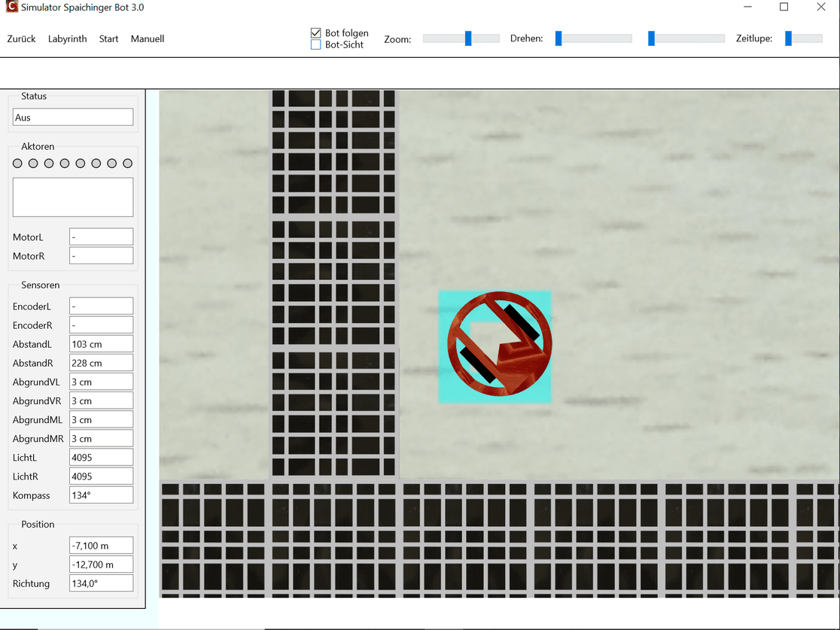Enable the Bot-Sicht checkbox
This screenshot has width=840, height=630.
[316, 45]
